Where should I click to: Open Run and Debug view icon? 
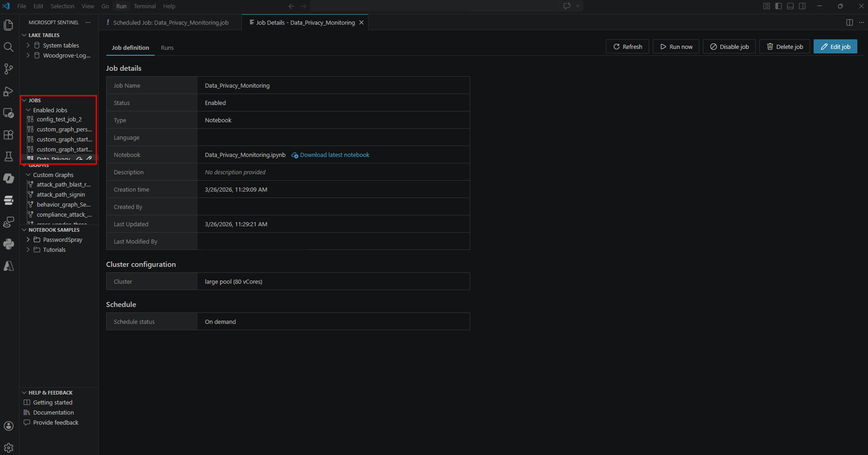click(x=9, y=91)
